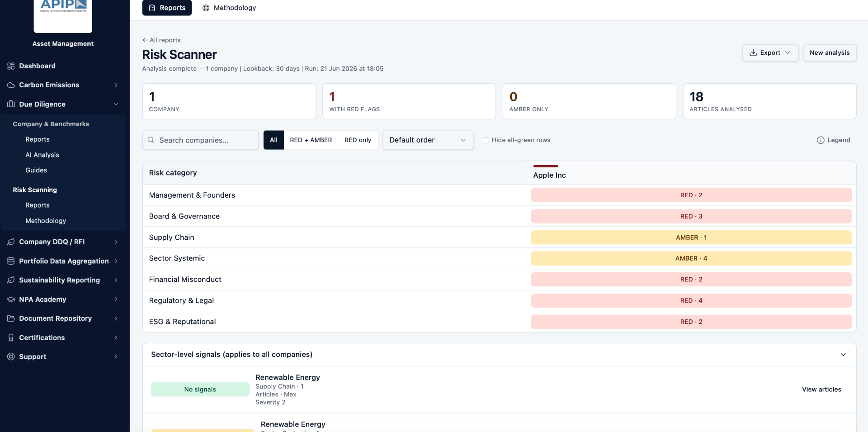The height and width of the screenshot is (432, 868).
Task: Switch to the Reports top tab
Action: tap(167, 8)
